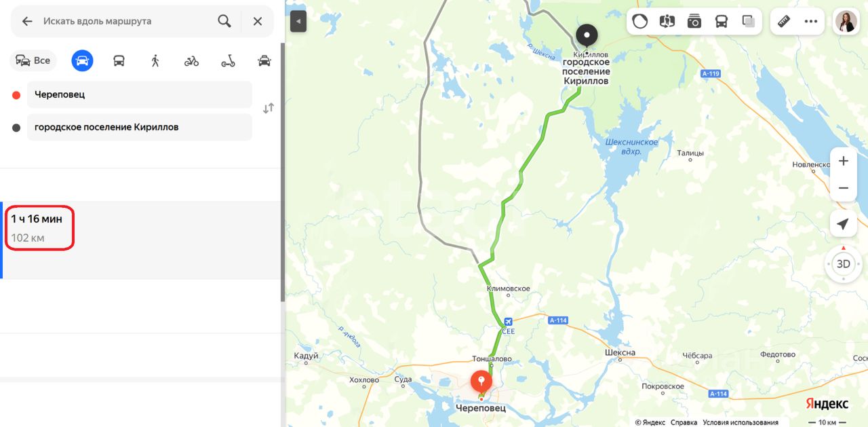Viewport: 868px width, 427px height.
Task: Enable the 3D map tilt control
Action: click(x=844, y=264)
